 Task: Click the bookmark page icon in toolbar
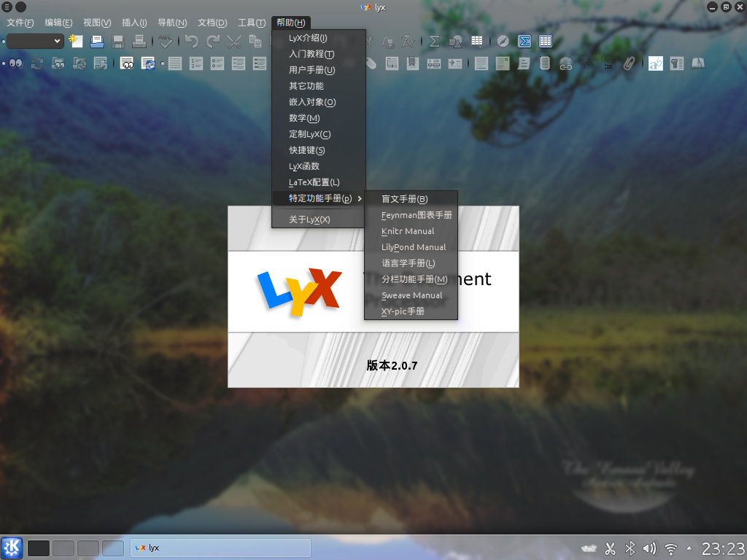tap(413, 63)
